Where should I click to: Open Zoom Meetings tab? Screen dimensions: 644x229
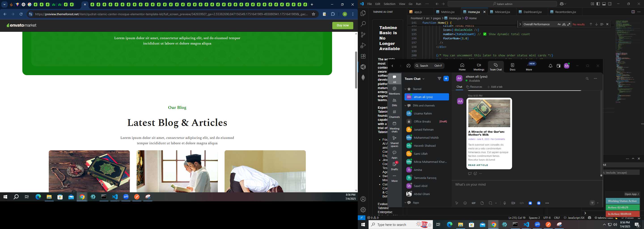click(x=479, y=67)
